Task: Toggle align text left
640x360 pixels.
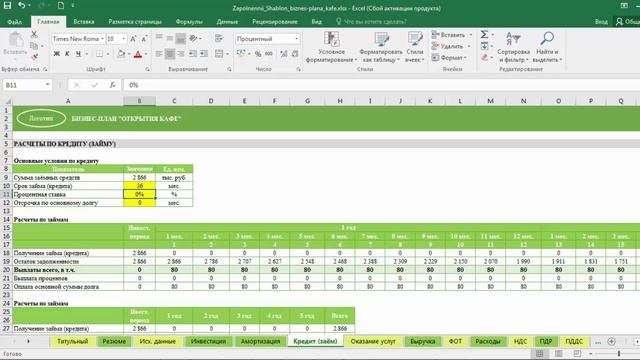Action: point(159,54)
